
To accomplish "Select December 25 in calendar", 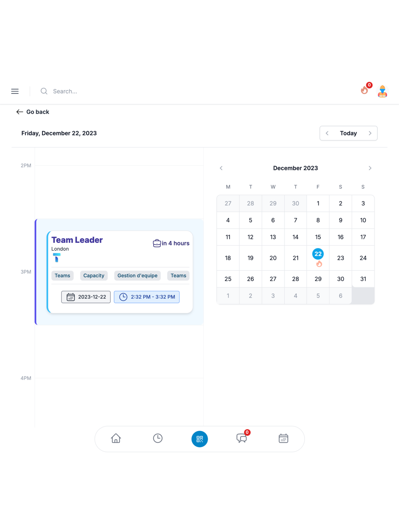I will (228, 279).
